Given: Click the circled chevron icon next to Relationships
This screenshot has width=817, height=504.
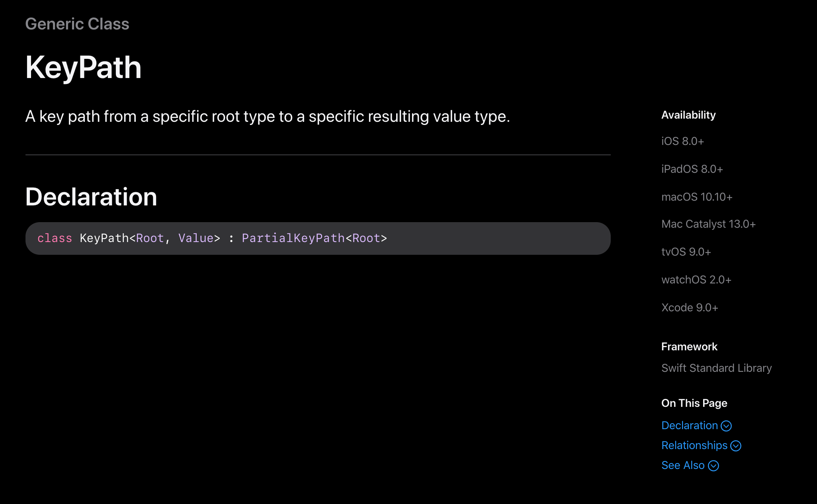Looking at the screenshot, I should click(x=736, y=446).
